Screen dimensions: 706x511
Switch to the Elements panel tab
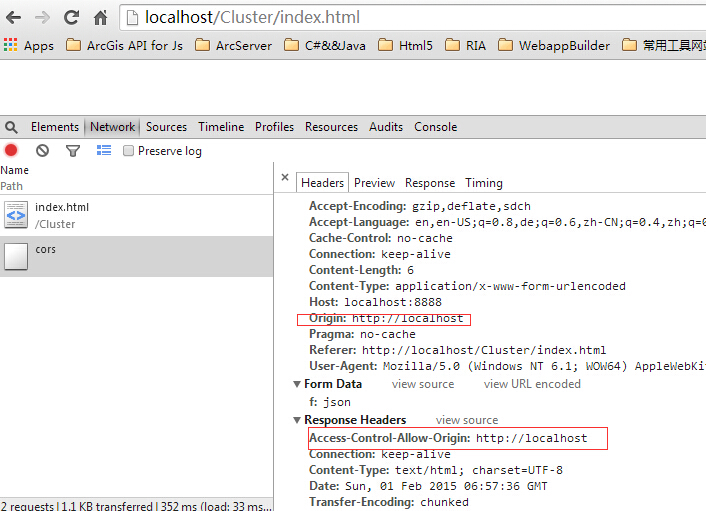(x=54, y=127)
